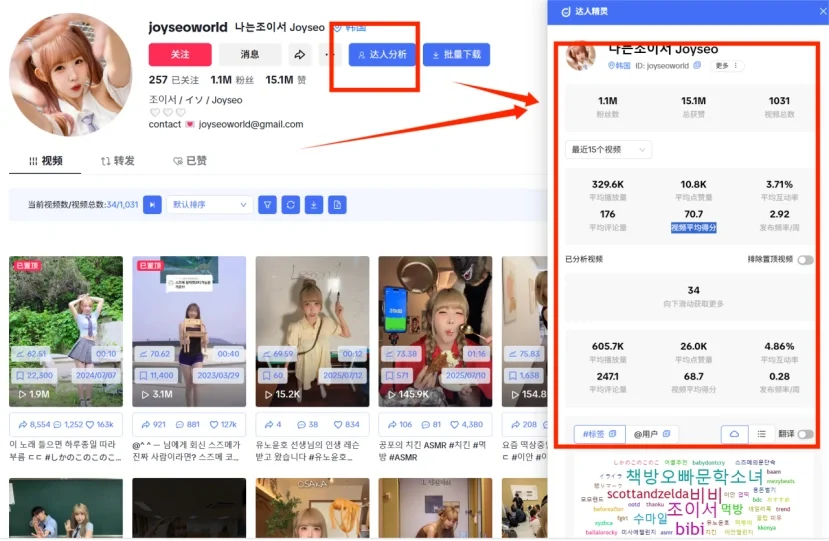Click the comment icon showing 881
829x541 pixels.
[180, 424]
